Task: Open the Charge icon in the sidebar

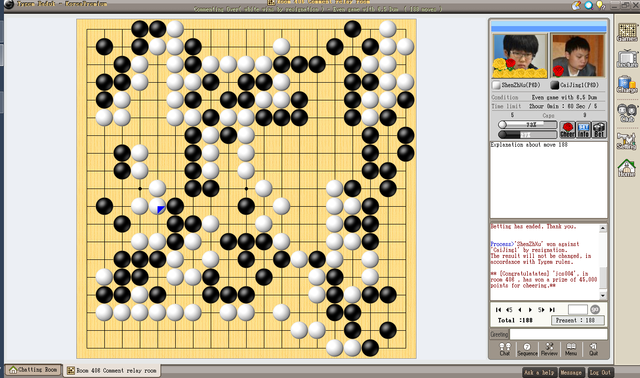Action: (627, 84)
